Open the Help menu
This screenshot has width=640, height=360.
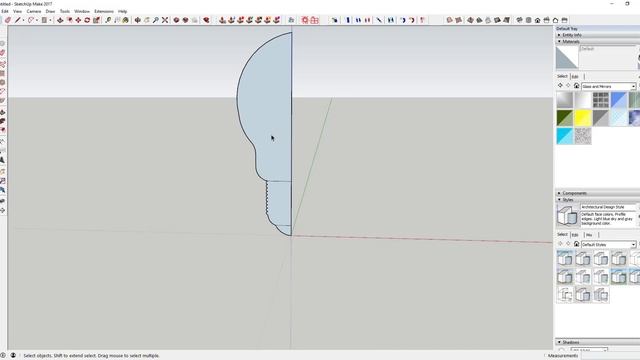[x=122, y=11]
